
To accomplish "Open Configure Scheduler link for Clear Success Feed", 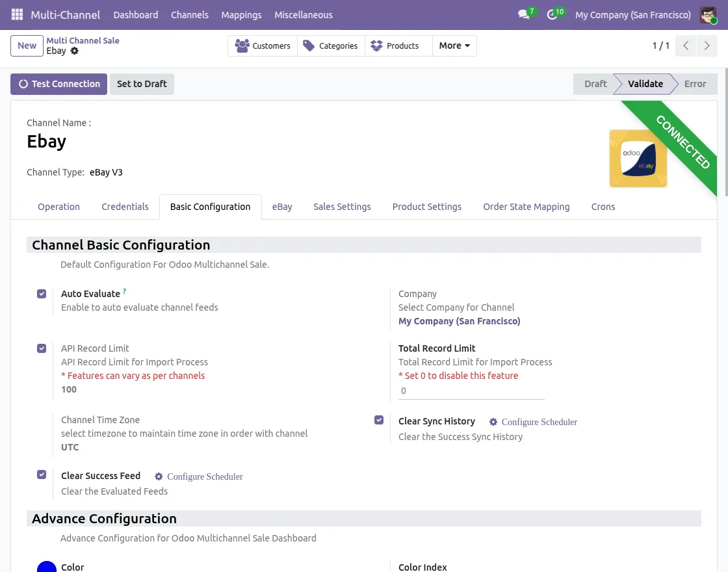I will click(x=199, y=476).
